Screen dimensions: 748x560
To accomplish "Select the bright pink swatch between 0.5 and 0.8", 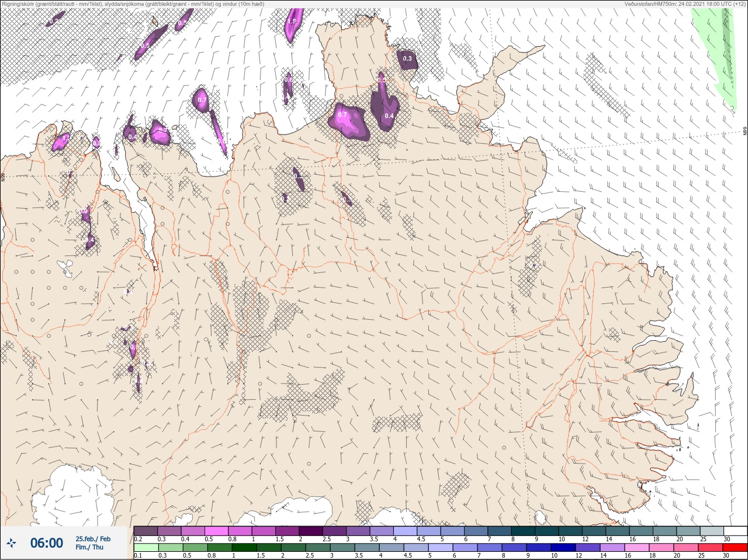I will tap(217, 531).
